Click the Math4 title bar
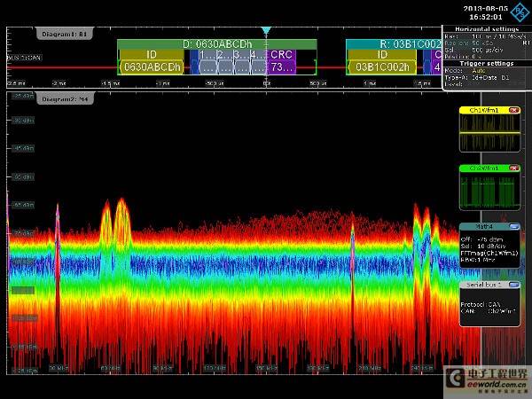This screenshot has width=532, height=399. point(484,226)
